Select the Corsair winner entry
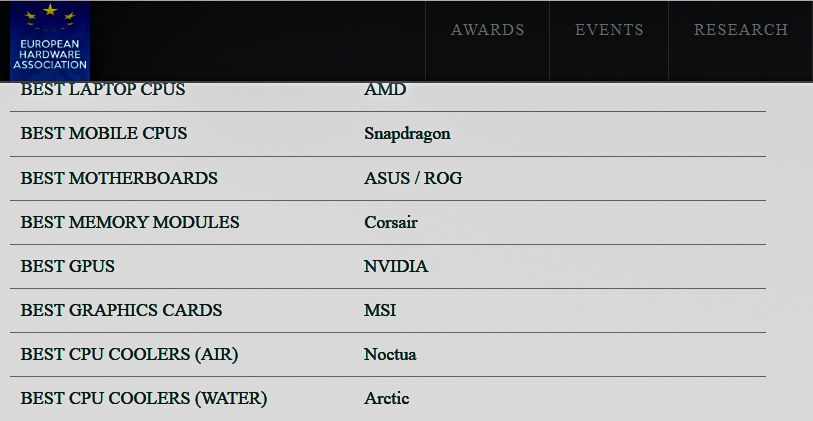Screen dimensions: 813x421 [x=391, y=222]
